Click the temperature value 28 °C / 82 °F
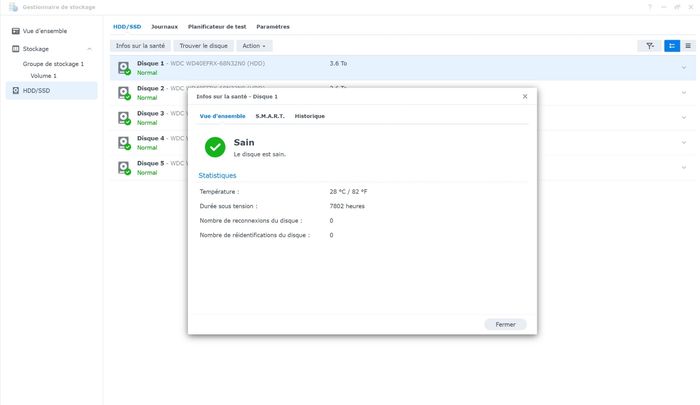Viewport: 700px width, 405px height. tap(348, 192)
